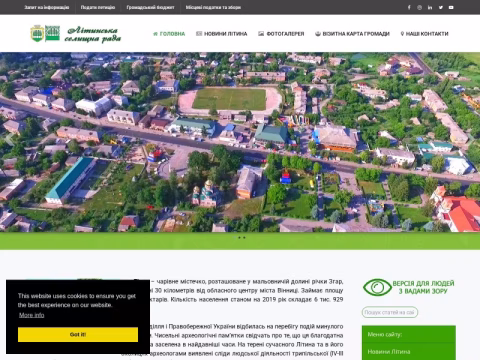Click the Літинська селищна рада logo
The height and width of the screenshot is (360, 480).
point(76,34)
